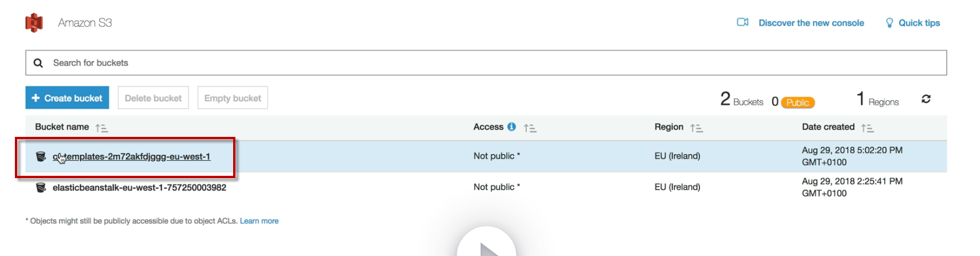Open the Discover the new console link
The image size is (980, 256).
811,23
